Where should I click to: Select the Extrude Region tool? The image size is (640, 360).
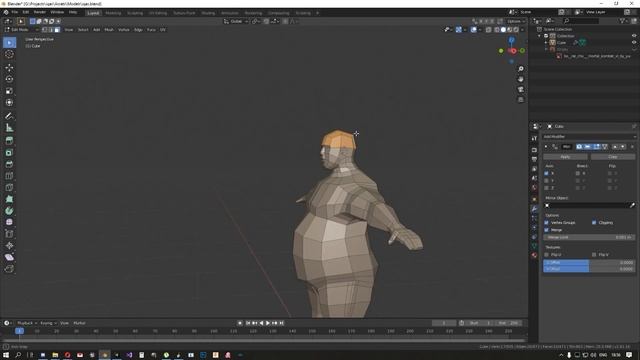[9, 141]
